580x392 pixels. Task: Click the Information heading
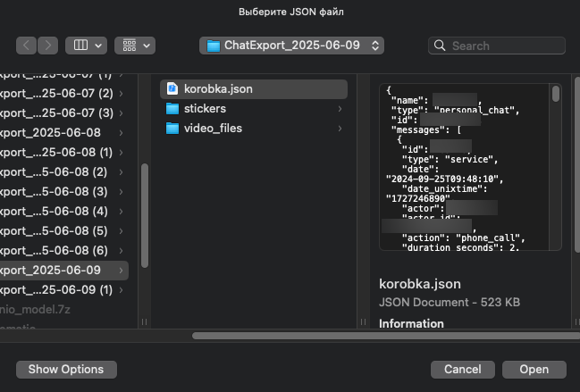tap(411, 323)
